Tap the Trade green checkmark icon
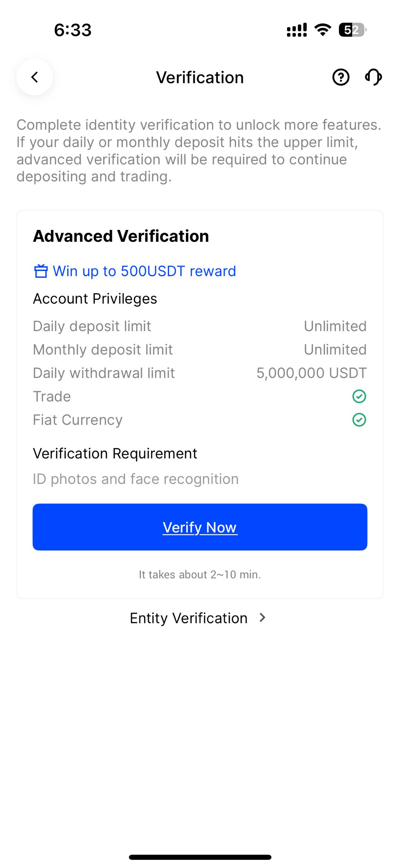The width and height of the screenshot is (400, 868). click(x=359, y=396)
